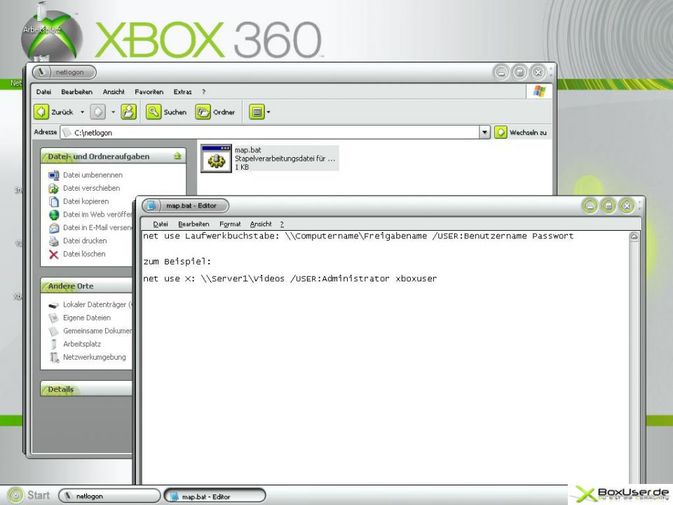This screenshot has height=505, width=673.
Task: Click the Start button on taskbar
Action: coord(28,496)
